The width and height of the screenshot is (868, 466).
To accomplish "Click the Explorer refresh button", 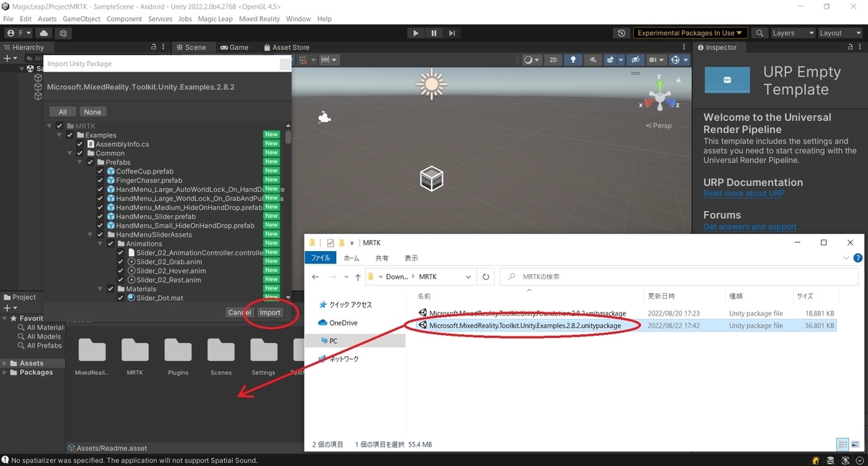I will tap(486, 276).
